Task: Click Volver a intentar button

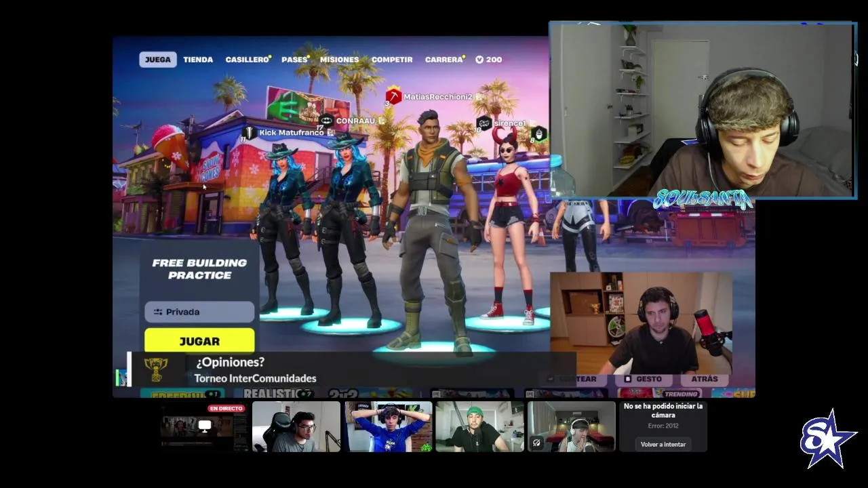Action: tap(663, 444)
